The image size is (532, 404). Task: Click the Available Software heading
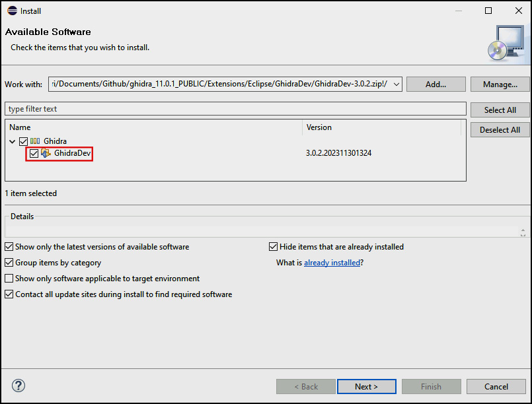pyautogui.click(x=48, y=32)
